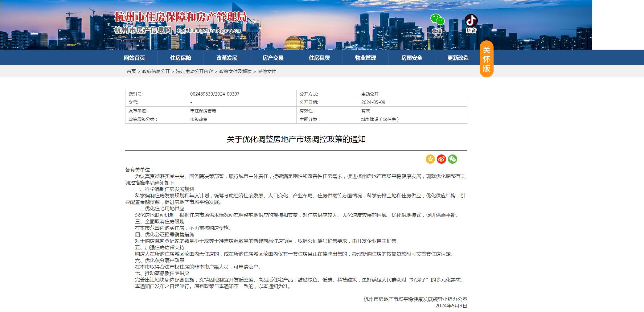Click the 有效性 value 有效
The width and height of the screenshot is (644, 312).
366,111
